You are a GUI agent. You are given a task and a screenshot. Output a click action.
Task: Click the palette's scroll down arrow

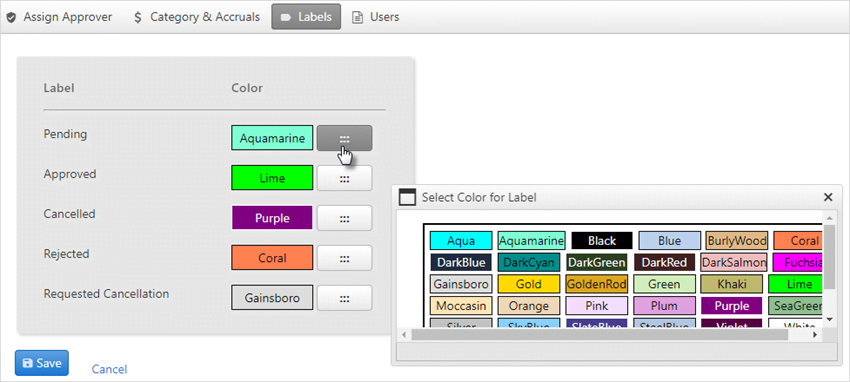[x=828, y=320]
